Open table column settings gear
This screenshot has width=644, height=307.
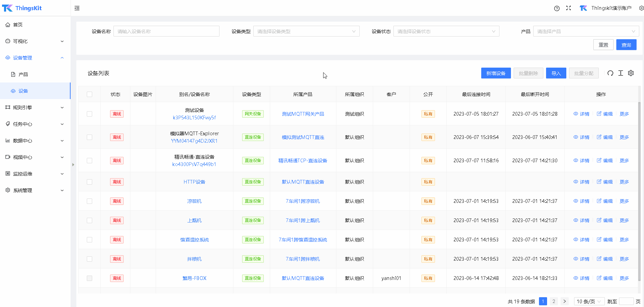click(x=631, y=73)
